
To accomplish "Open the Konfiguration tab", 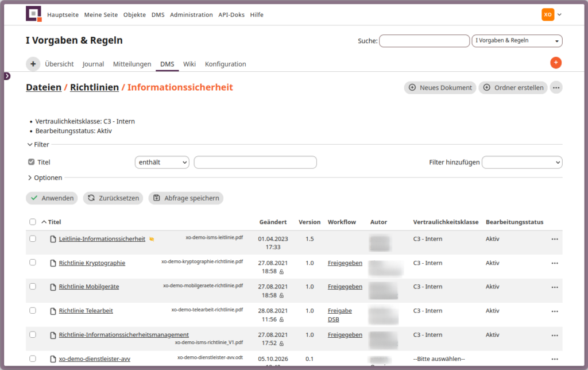I will click(x=225, y=64).
